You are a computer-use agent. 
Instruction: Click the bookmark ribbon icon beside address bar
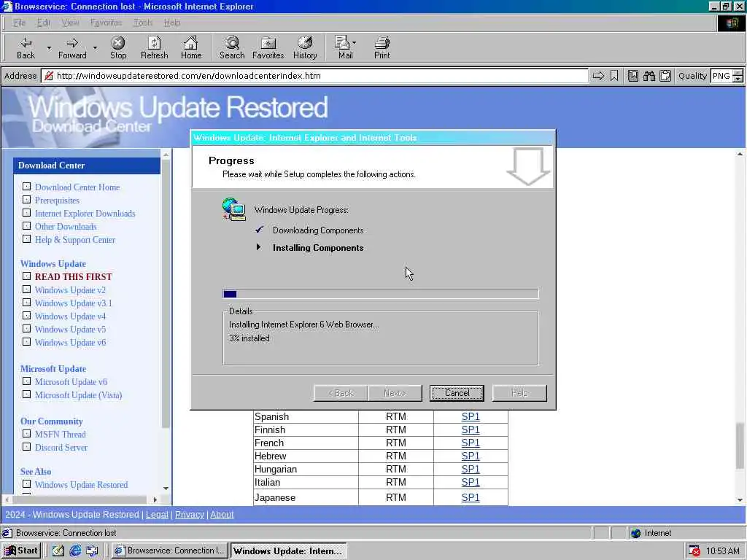point(614,76)
